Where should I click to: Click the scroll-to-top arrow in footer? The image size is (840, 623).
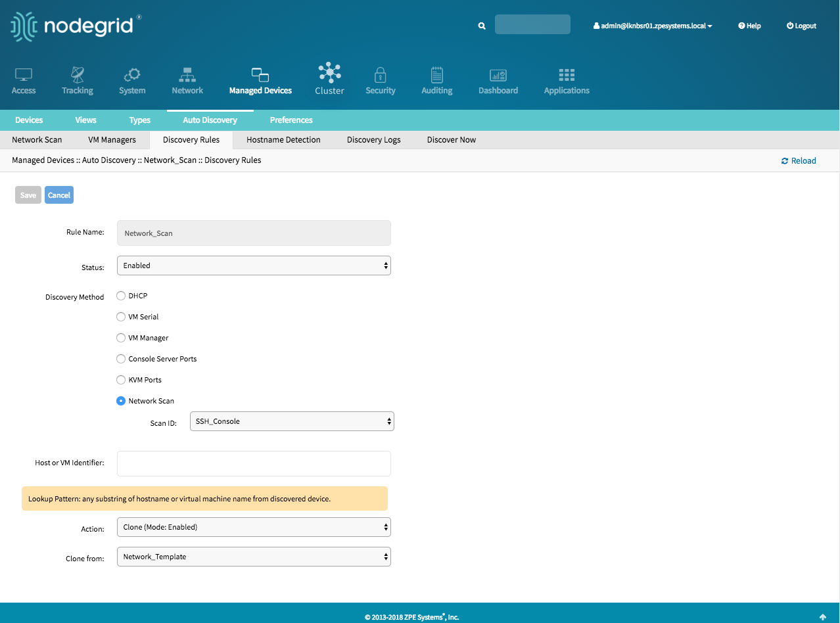[822, 616]
